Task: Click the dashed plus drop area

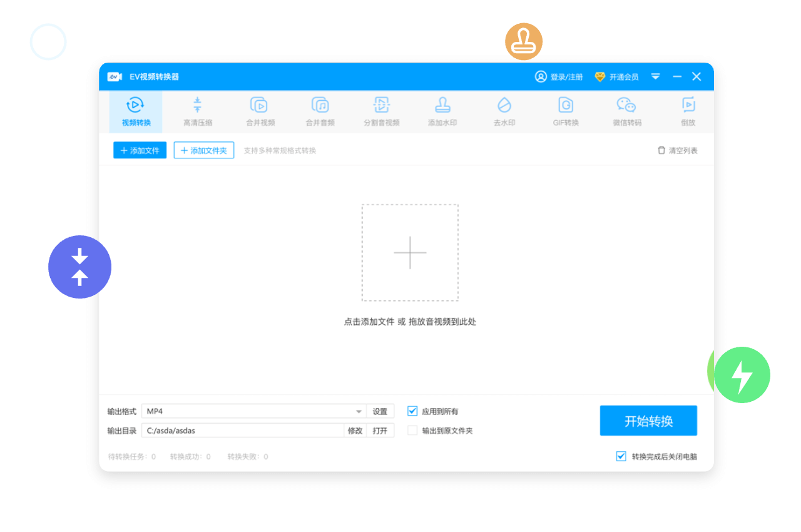Action: (x=410, y=253)
